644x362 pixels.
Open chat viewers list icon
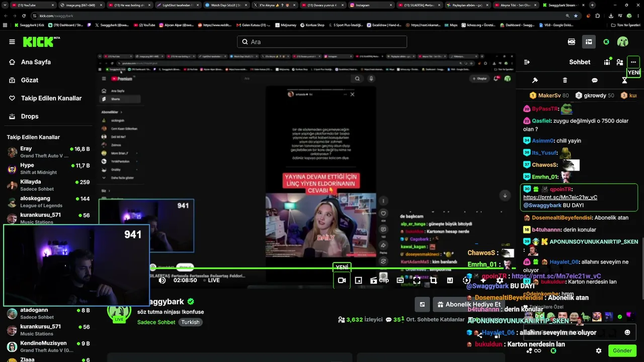click(x=607, y=62)
